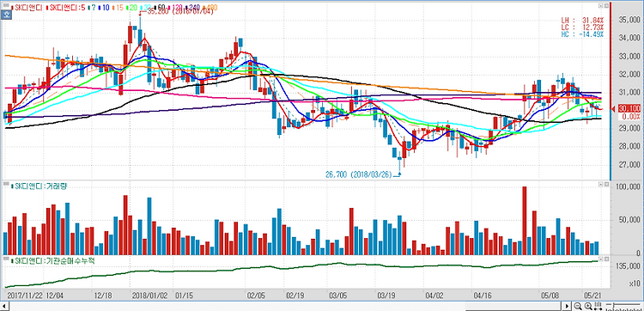Screen dimensions: 644x311
Task: Click the 03/05 date label
Action: pos(338,296)
